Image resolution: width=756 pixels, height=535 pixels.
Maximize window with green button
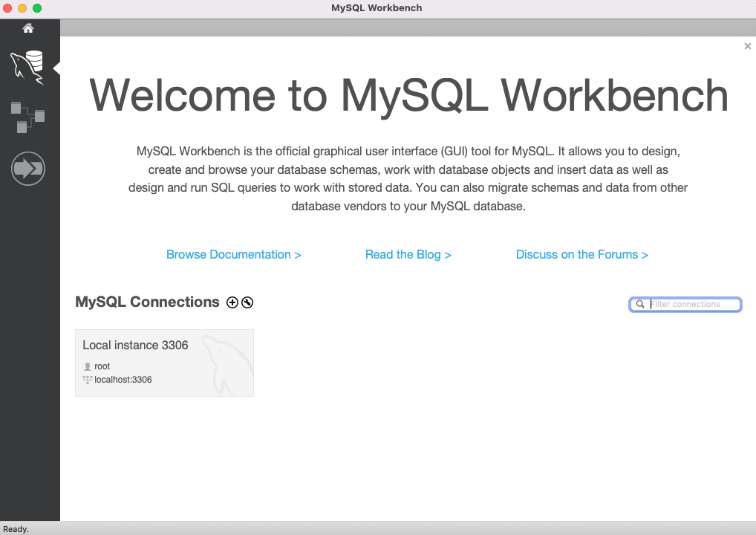coord(37,8)
